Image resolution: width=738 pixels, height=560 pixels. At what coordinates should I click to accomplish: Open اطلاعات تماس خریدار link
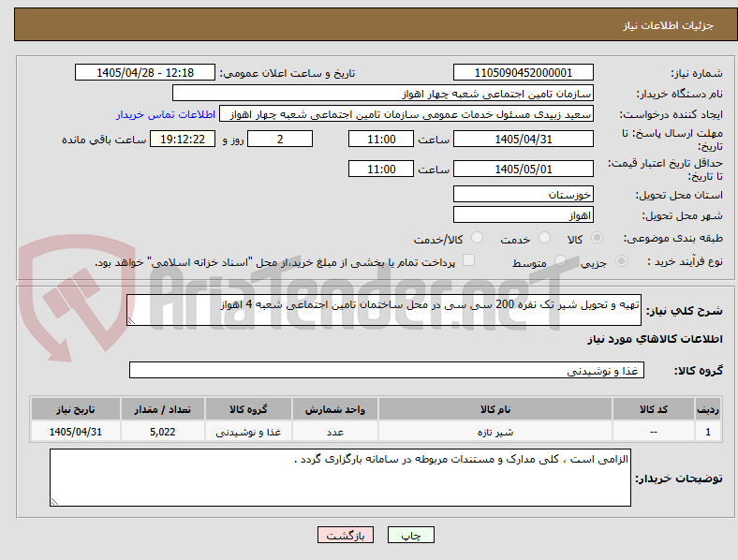click(x=166, y=114)
